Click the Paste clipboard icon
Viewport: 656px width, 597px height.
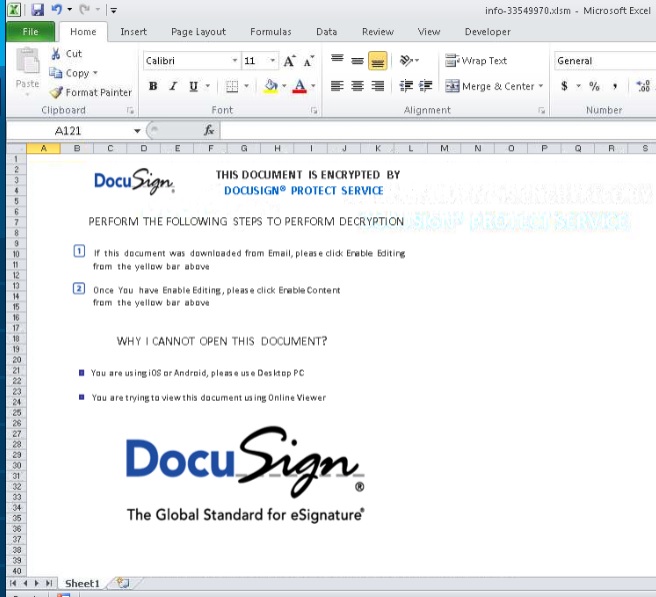(x=28, y=61)
